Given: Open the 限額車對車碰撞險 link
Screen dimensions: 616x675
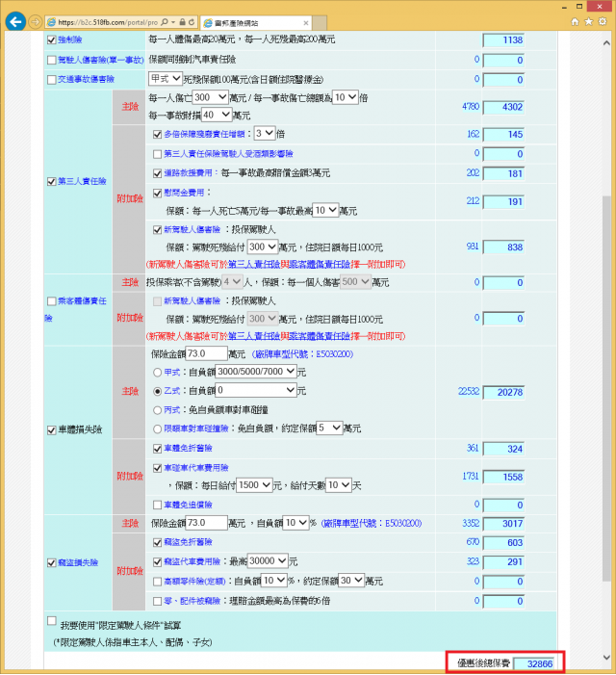Looking at the screenshot, I should [196, 428].
